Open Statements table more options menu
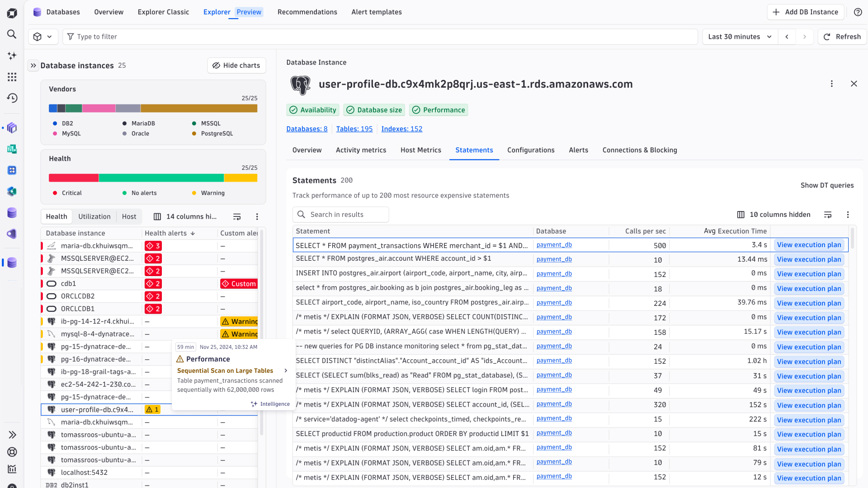Screen dimensions: 868x488 tap(848, 215)
